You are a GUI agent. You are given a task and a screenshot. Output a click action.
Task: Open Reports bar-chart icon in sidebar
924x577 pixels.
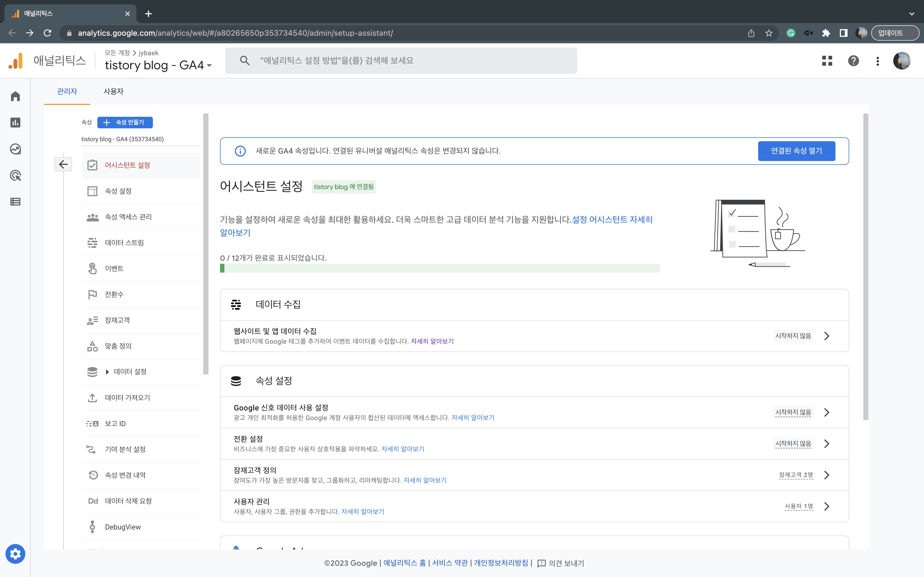(15, 123)
